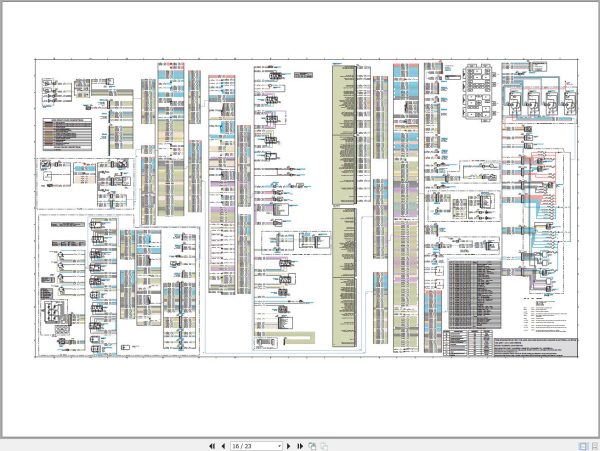The width and height of the screenshot is (600, 451).
Task: Click the dark gray component table
Action: (474, 294)
